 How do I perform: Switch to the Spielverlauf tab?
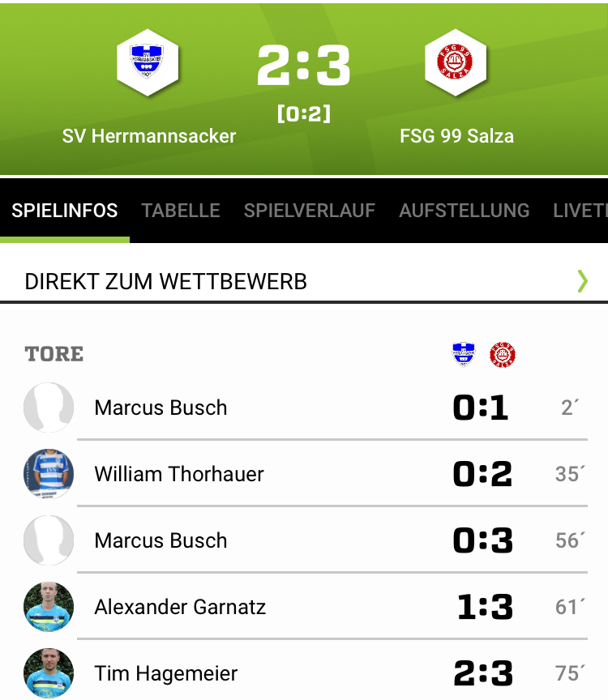[310, 211]
